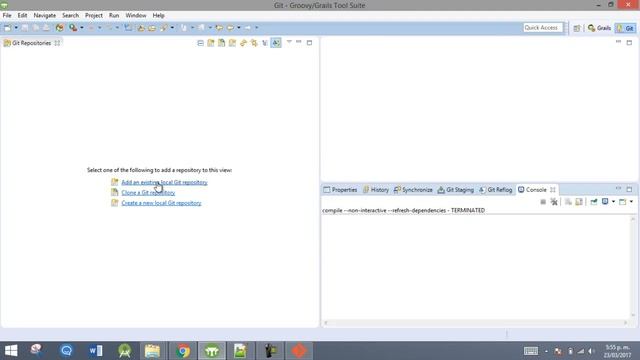
Task: Switch to the Synchronize tab
Action: coord(413,190)
